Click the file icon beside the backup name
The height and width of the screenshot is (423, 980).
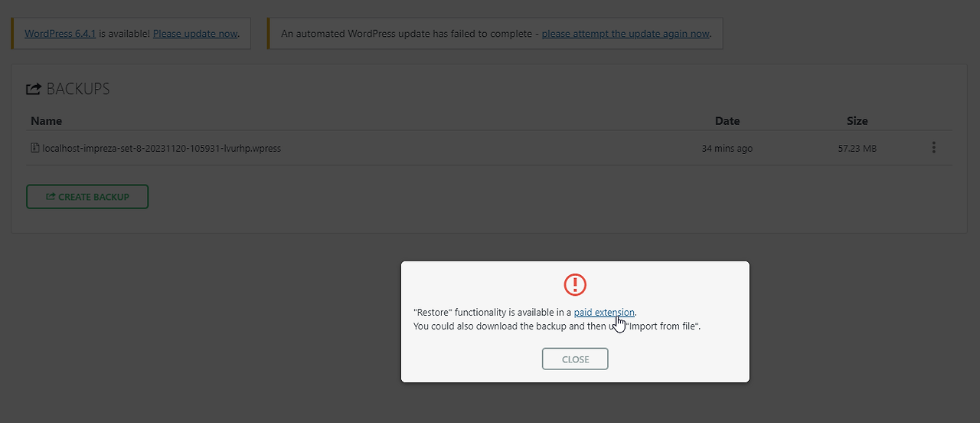35,148
